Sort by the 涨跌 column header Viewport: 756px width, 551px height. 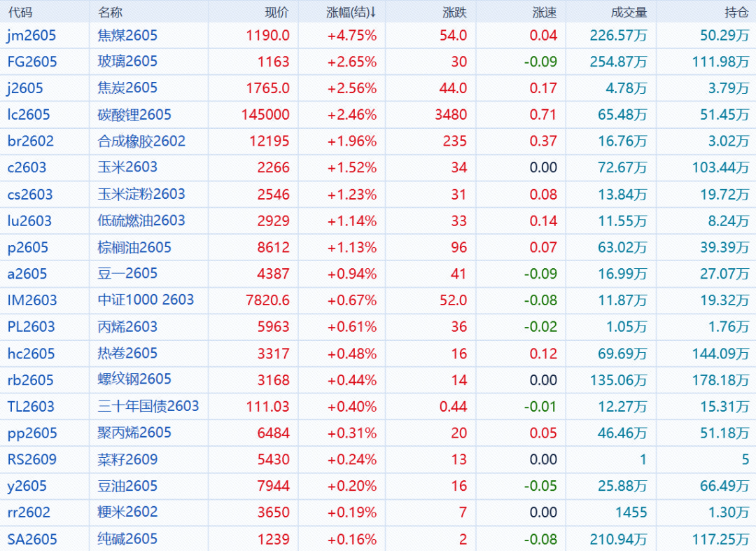[x=455, y=13]
